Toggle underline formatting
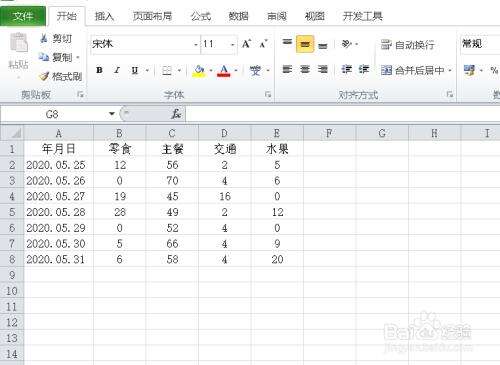 pos(134,70)
